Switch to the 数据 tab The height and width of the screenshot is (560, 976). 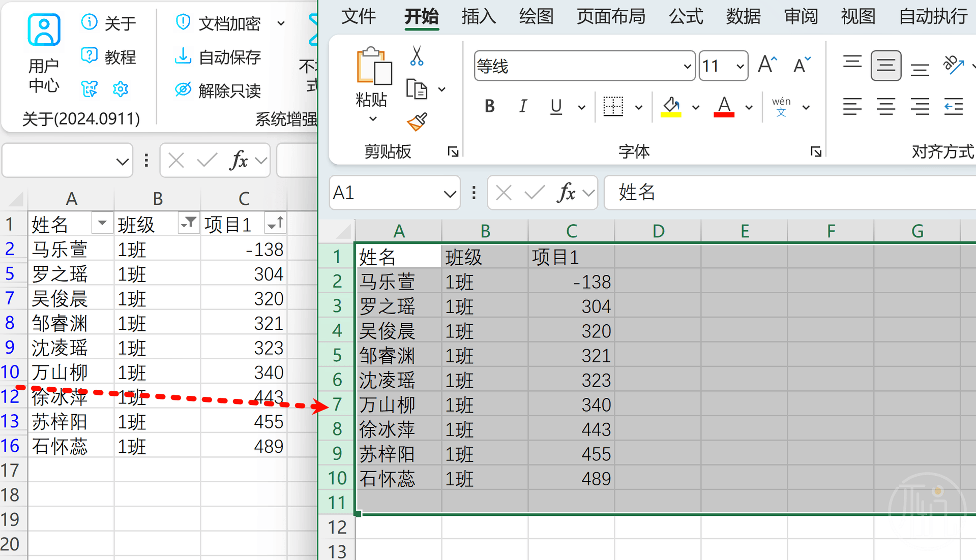[743, 16]
